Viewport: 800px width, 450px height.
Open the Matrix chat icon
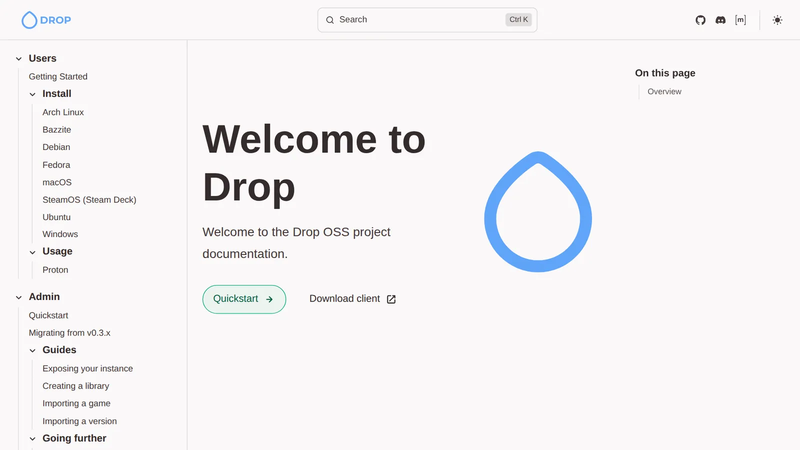(740, 20)
